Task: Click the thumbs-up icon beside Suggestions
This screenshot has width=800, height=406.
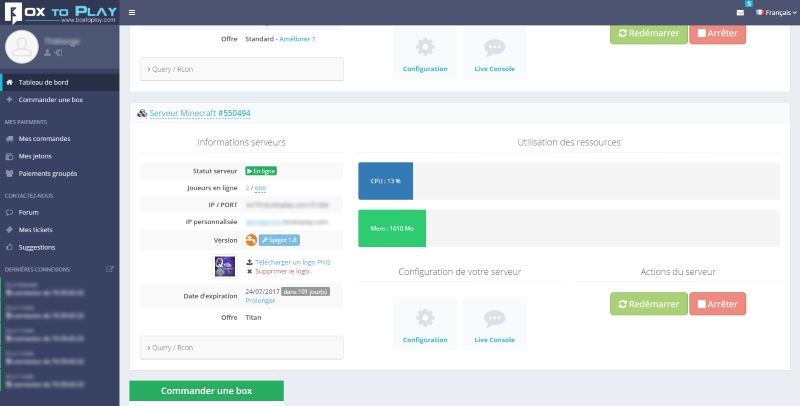Action: 9,247
